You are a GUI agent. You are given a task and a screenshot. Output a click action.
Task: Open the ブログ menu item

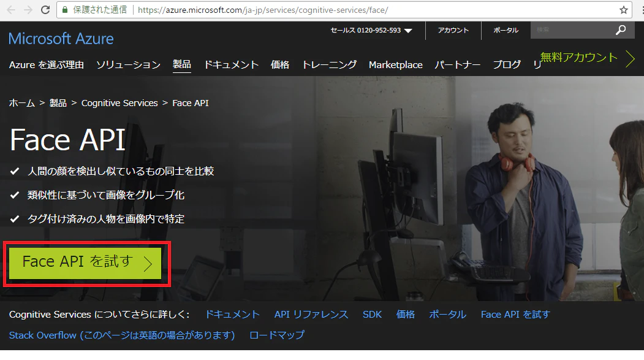506,65
